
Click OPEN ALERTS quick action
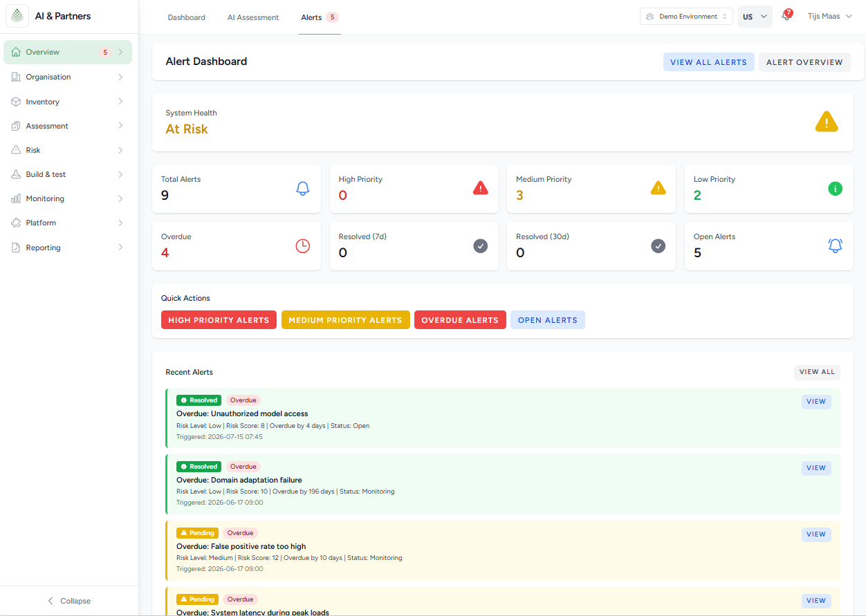point(548,320)
